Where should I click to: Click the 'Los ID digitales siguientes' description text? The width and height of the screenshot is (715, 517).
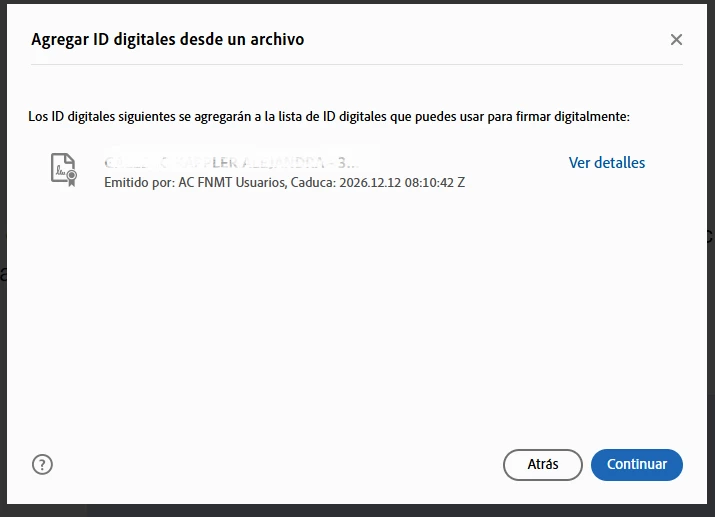click(329, 117)
